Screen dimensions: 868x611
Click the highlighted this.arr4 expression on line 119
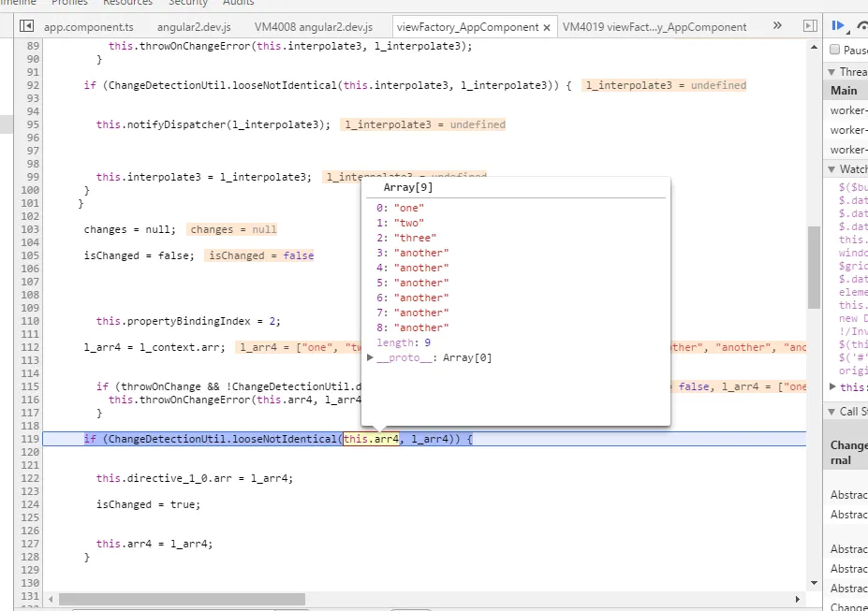[371, 439]
